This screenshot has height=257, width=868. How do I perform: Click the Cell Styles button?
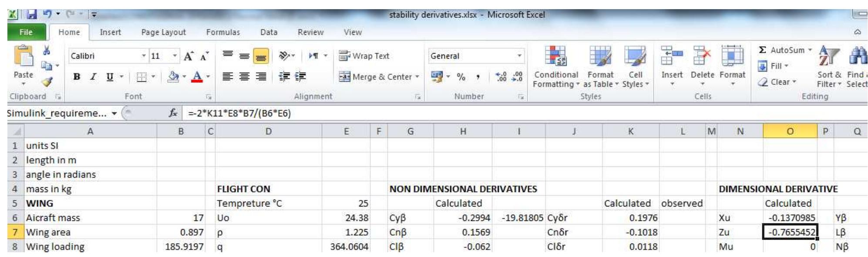[x=635, y=67]
